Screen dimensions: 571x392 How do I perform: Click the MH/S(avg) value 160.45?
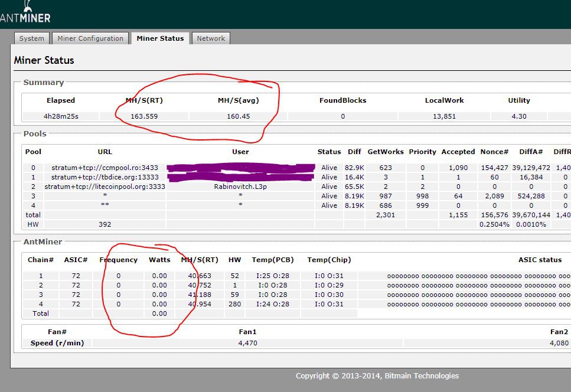(x=239, y=116)
